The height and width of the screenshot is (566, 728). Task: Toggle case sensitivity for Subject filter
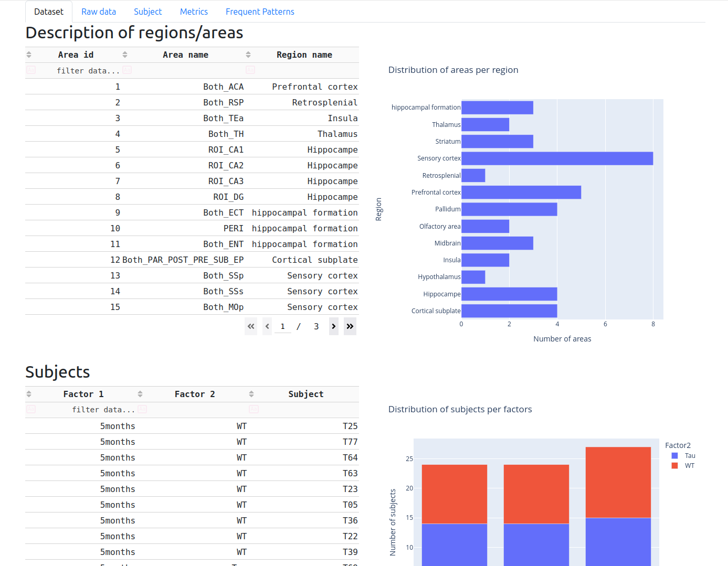pos(254,409)
